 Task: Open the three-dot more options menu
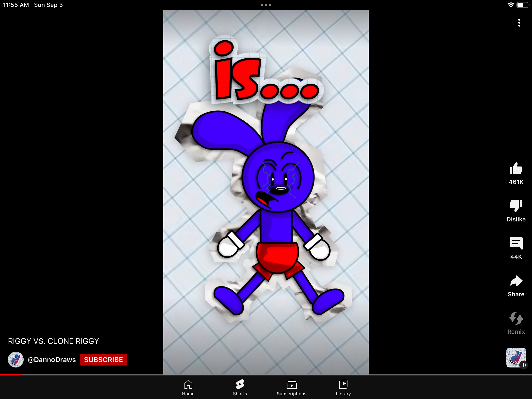(x=519, y=23)
